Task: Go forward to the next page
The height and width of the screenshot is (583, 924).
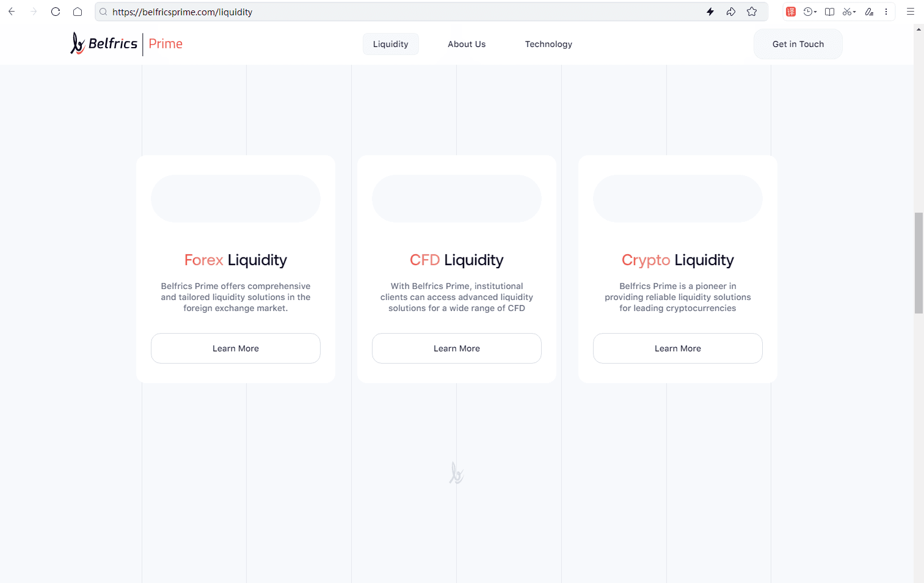Action: coord(34,12)
